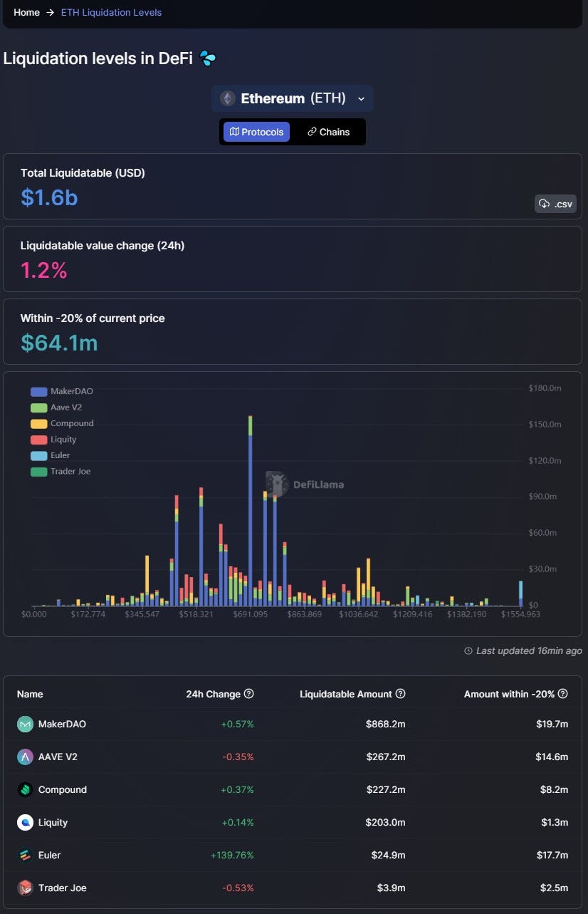588x914 pixels.
Task: Click the Trader Joe protocol logo icon
Action: (x=26, y=888)
